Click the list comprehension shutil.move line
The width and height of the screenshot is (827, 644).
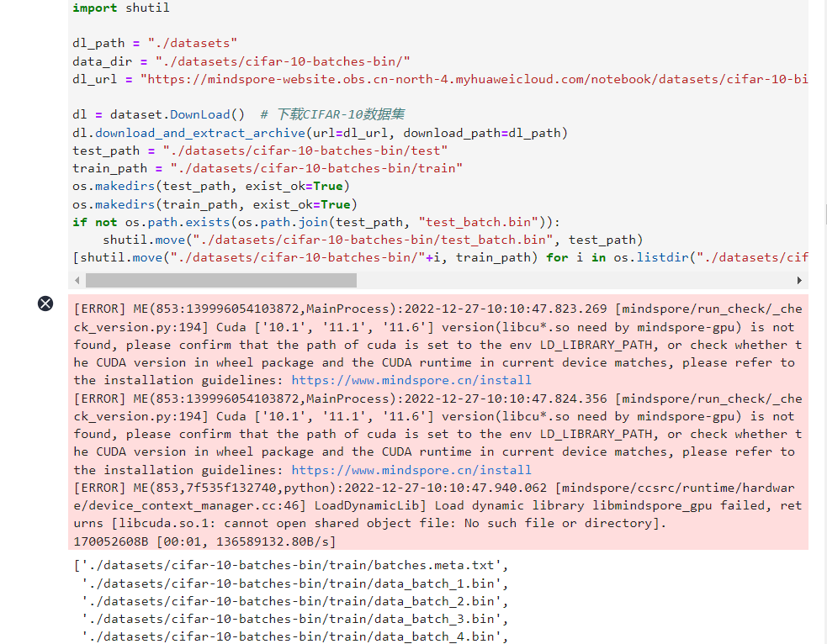[440, 258]
